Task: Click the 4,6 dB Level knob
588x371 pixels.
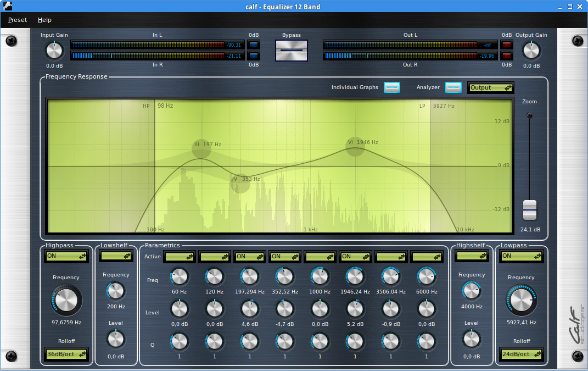Action: (249, 309)
